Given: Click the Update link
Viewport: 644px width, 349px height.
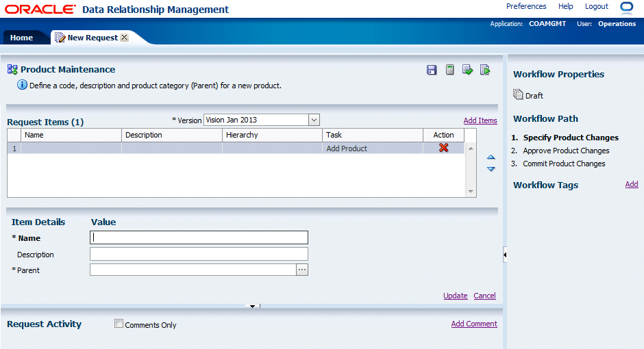Looking at the screenshot, I should point(456,296).
